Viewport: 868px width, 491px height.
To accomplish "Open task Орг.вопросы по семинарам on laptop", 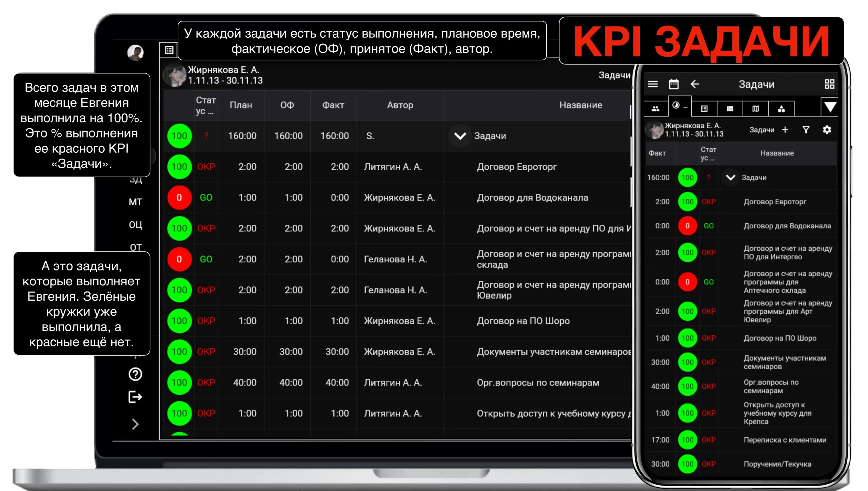I will point(538,382).
